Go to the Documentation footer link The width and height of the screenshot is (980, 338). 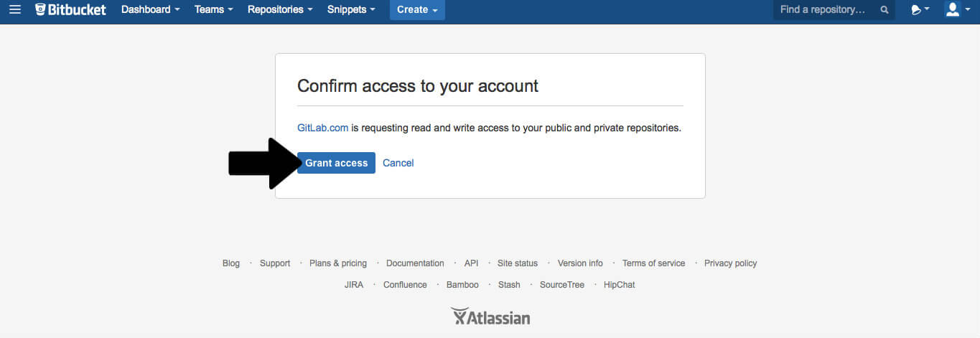[x=415, y=263]
